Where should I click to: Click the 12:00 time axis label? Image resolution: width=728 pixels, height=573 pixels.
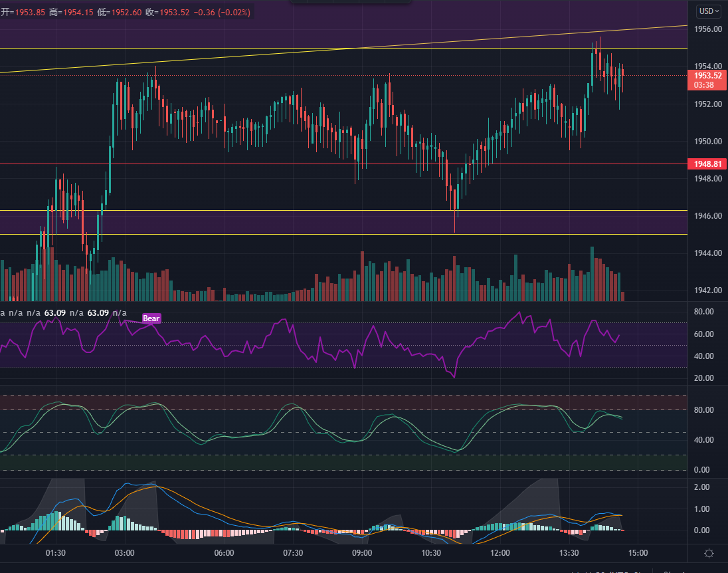click(500, 553)
